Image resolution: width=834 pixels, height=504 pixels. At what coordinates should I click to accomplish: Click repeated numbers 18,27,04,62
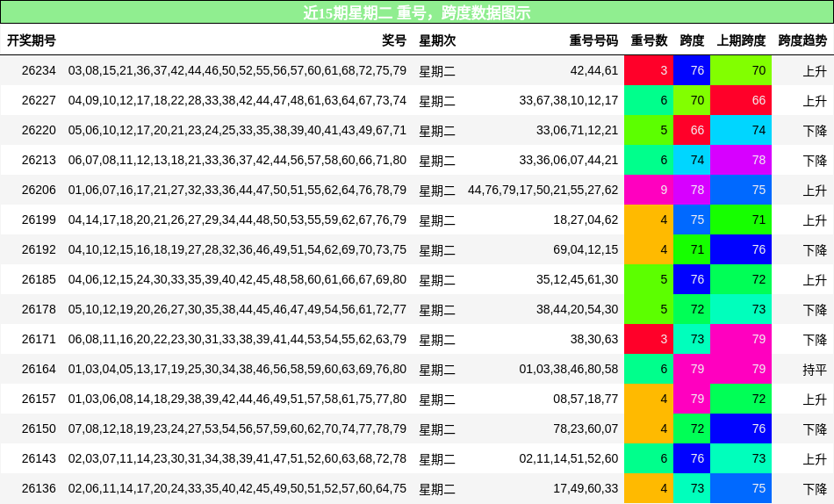point(586,220)
